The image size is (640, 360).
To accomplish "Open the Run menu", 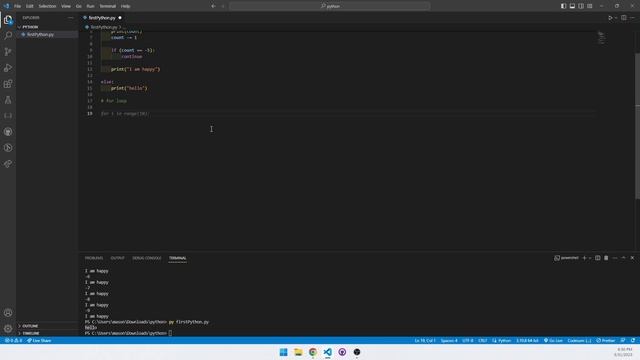I will [x=90, y=6].
